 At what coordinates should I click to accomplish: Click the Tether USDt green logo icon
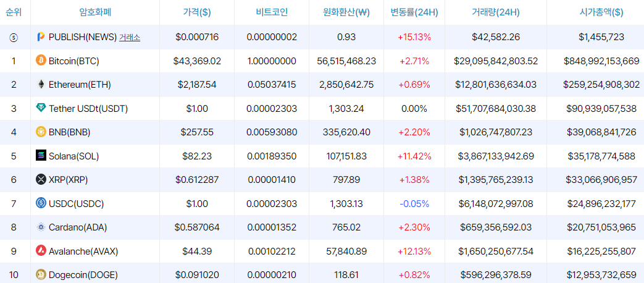pos(41,108)
